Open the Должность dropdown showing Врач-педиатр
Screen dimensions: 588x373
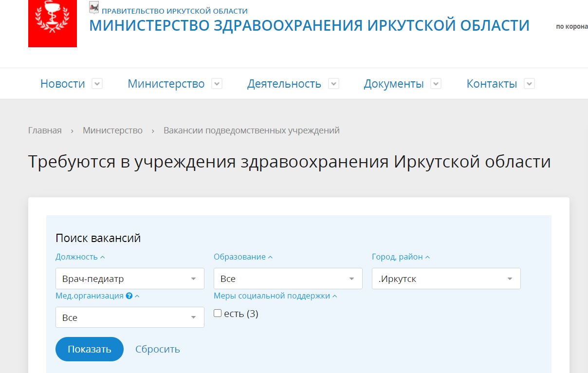tap(130, 279)
